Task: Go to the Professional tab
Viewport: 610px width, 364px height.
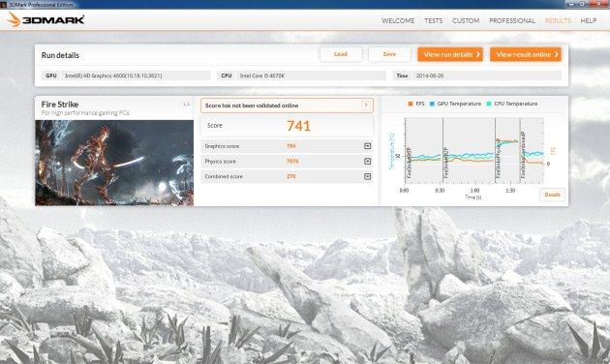Action: 512,20
